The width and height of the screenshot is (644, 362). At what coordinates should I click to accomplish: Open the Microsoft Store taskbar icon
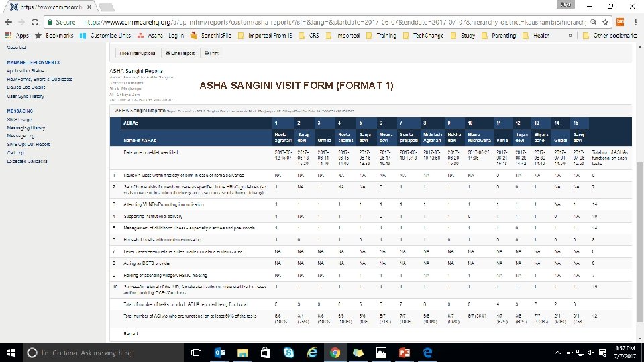(266, 353)
